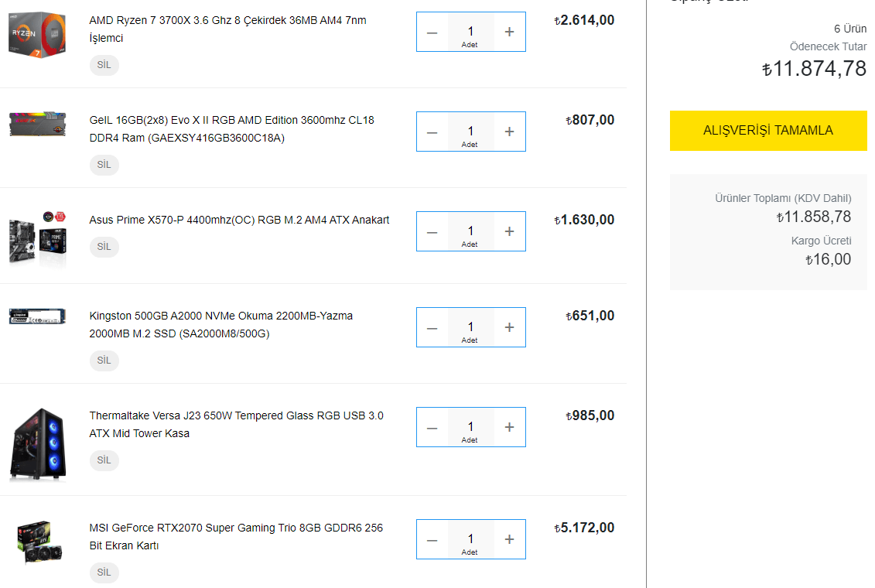Increase quantity of AMD Ryzen 7 3700X

[509, 32]
